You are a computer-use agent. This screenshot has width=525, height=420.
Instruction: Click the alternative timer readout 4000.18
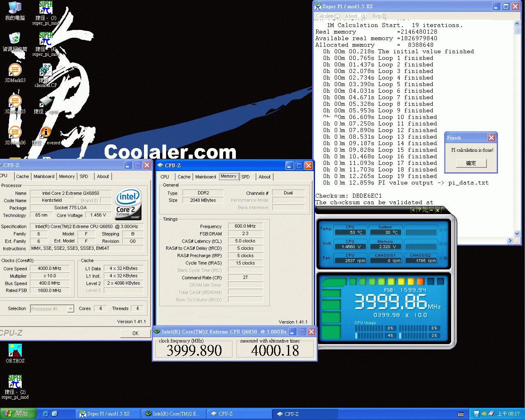click(275, 350)
